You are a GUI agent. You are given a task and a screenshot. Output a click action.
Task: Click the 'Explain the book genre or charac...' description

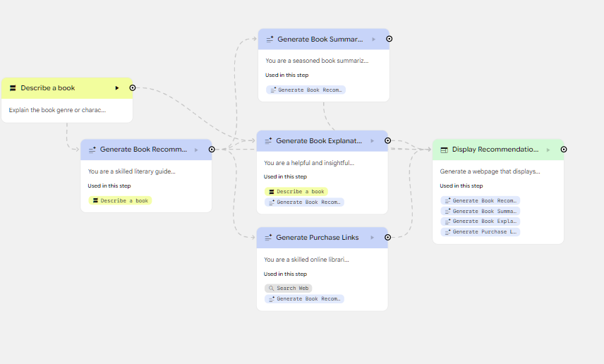click(57, 110)
